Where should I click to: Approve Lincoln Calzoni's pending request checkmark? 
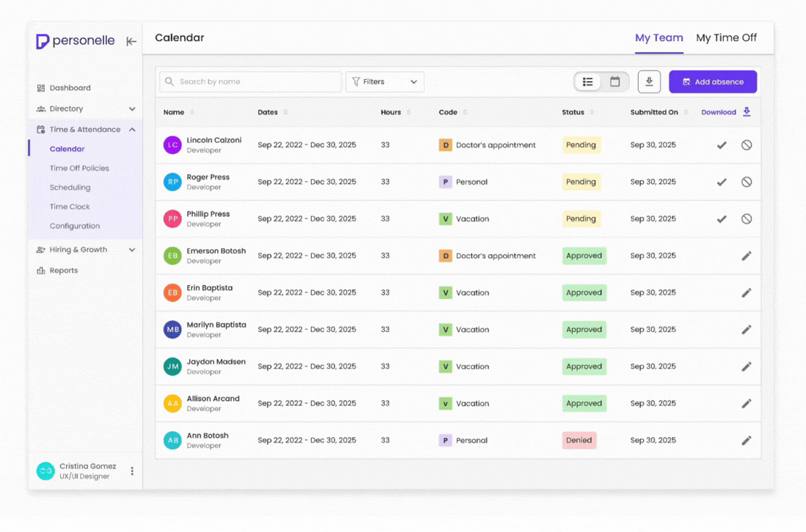[722, 145]
